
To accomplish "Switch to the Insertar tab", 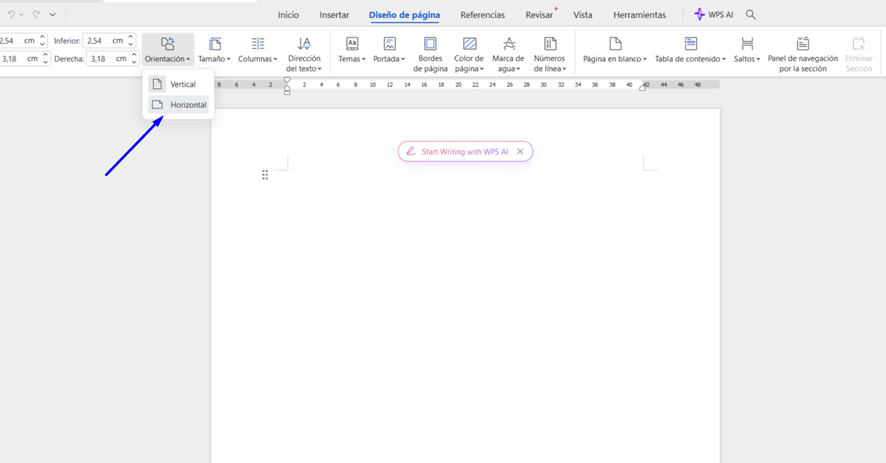I will (334, 15).
